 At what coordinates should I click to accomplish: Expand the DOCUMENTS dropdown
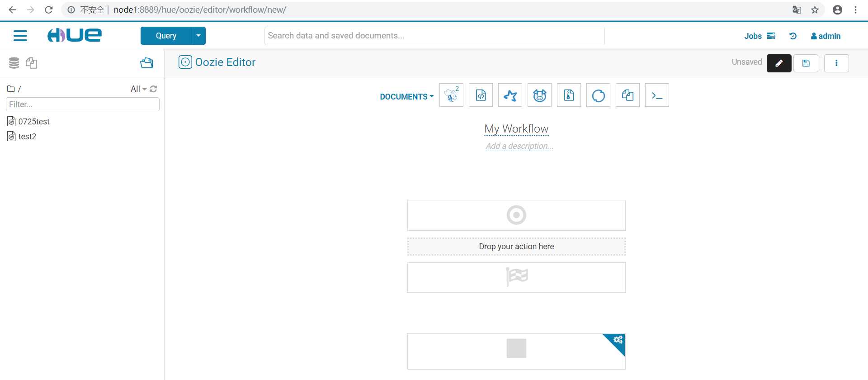click(406, 96)
